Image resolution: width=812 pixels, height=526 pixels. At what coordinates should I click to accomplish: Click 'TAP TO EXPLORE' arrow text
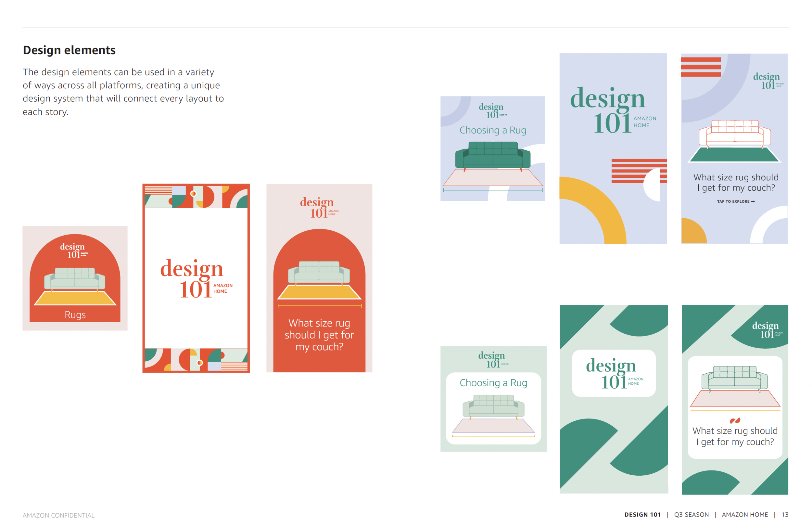coord(735,201)
